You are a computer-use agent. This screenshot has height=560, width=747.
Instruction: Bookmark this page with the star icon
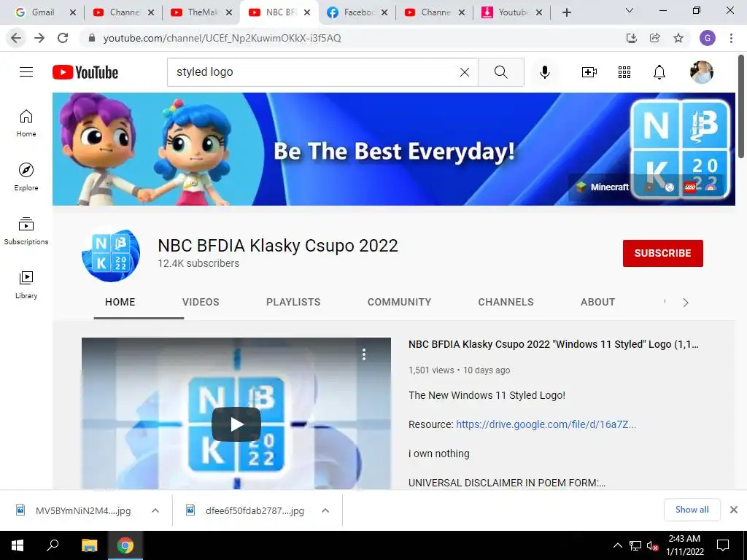coord(678,38)
